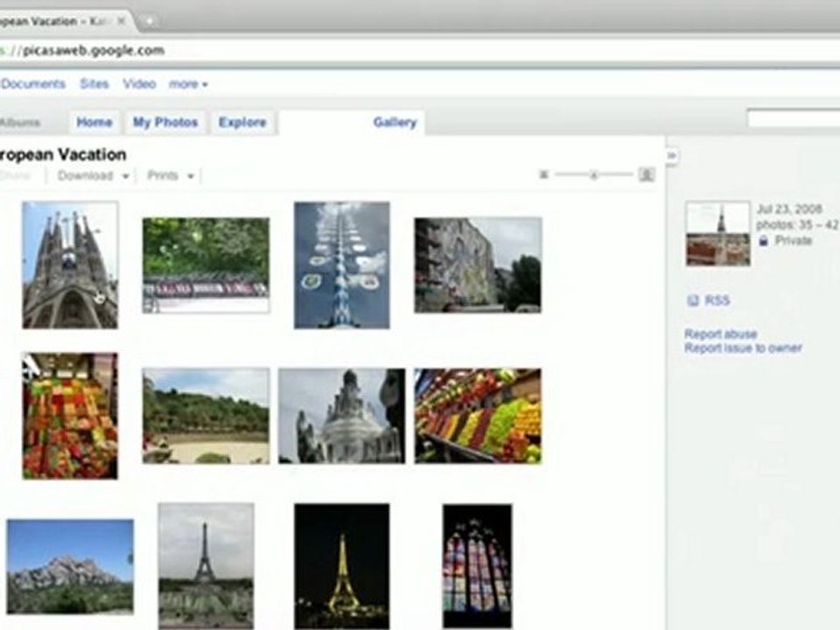The width and height of the screenshot is (840, 630).
Task: Open the rocky mountain landscape photo
Action: point(70,566)
